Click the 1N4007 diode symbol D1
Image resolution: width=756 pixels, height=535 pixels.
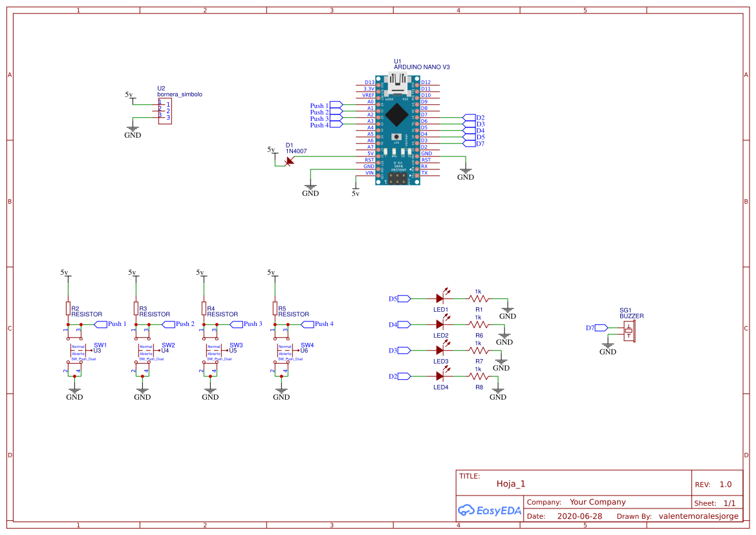[289, 160]
